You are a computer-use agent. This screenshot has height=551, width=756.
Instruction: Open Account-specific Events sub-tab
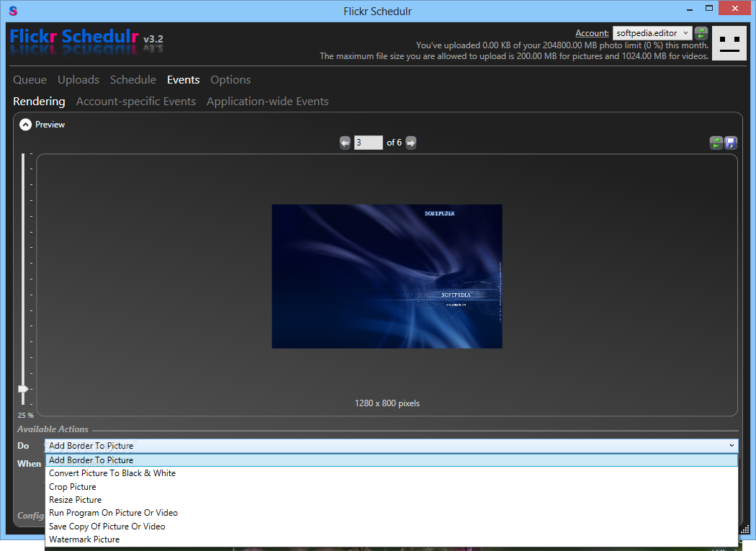[136, 102]
